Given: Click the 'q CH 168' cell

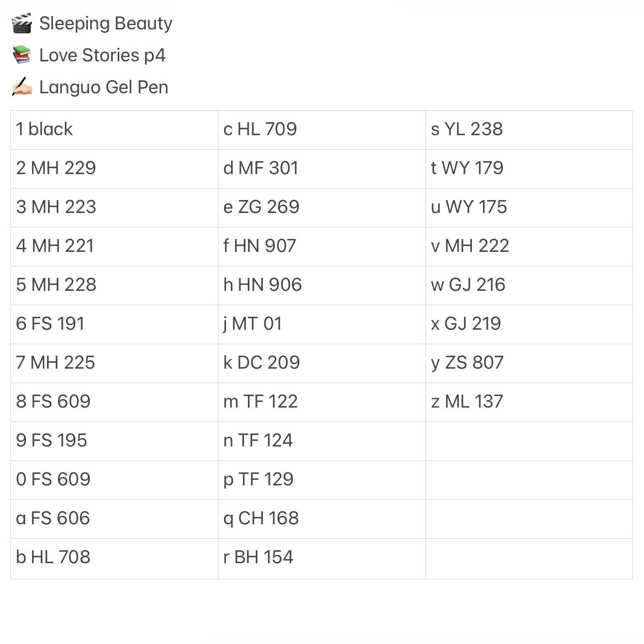Looking at the screenshot, I should pyautogui.click(x=322, y=519).
